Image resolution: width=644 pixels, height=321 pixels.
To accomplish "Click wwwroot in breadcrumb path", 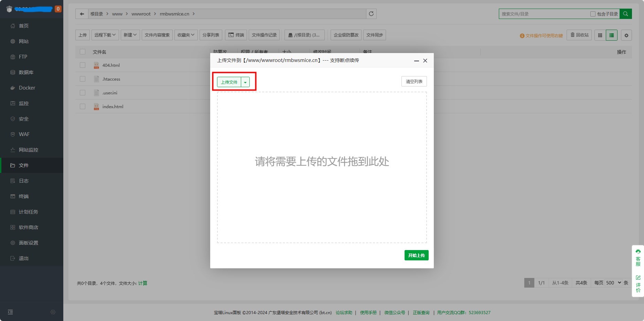I will click(141, 14).
